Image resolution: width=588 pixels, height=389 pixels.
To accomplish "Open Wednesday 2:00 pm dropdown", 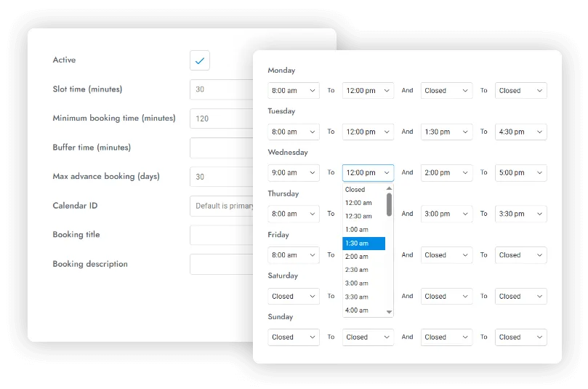I will pos(446,172).
